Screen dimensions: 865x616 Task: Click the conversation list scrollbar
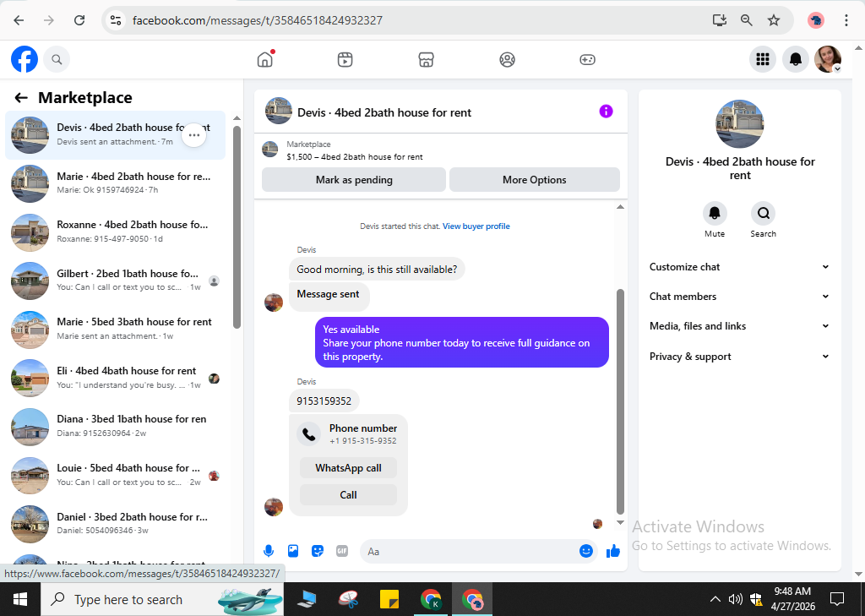[x=237, y=227]
